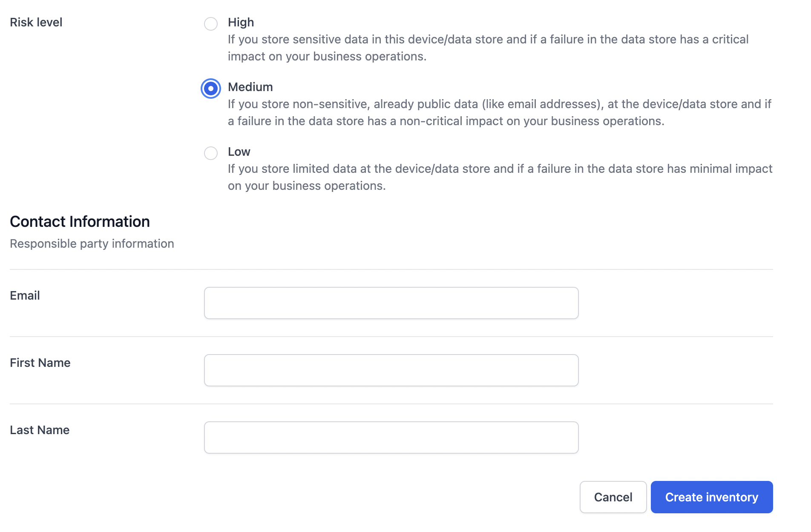Click the 'Risk level' section label
The image size is (811, 532).
(36, 22)
